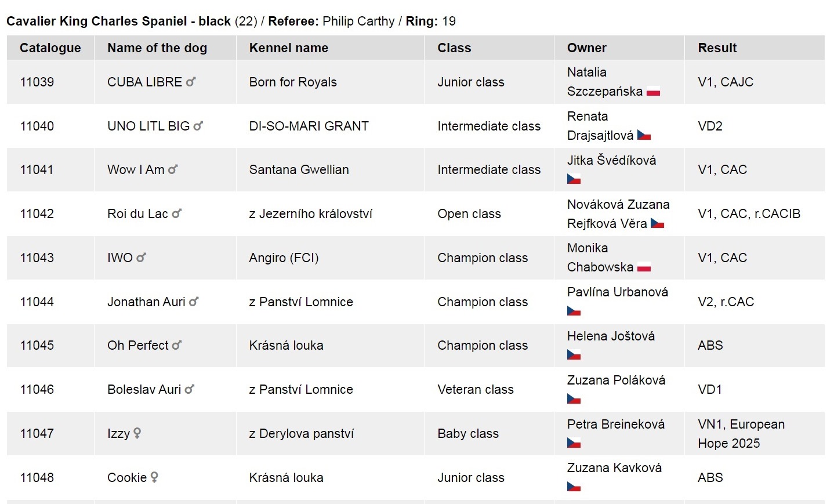
Task: Click the female symbol next to Cookie
Action: [x=154, y=477]
